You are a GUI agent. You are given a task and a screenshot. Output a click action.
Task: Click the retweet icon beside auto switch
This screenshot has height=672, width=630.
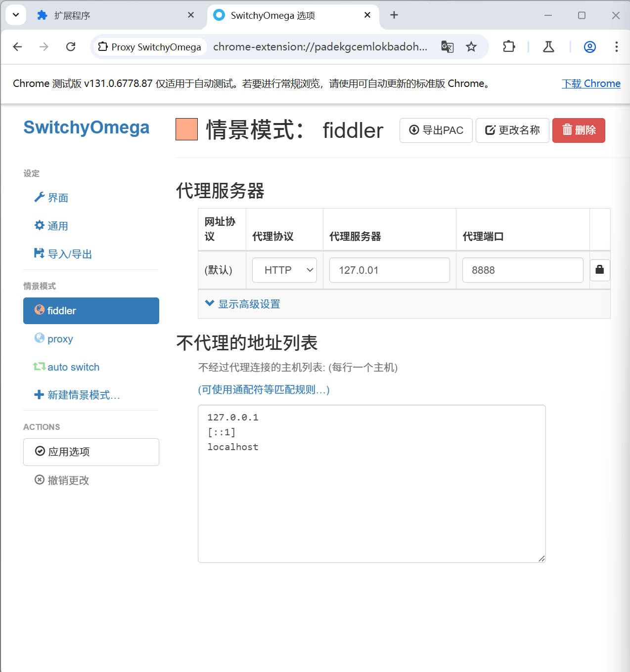click(40, 367)
